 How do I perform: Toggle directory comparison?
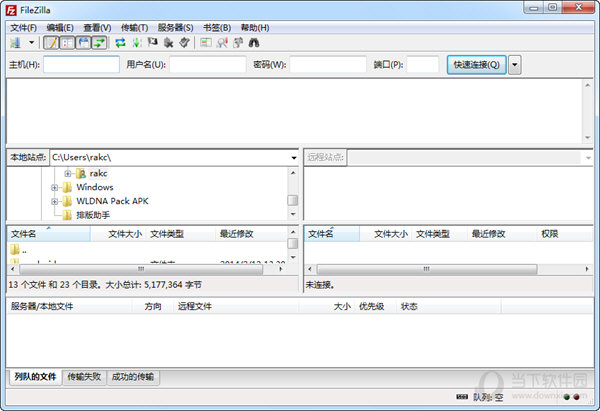(x=222, y=42)
